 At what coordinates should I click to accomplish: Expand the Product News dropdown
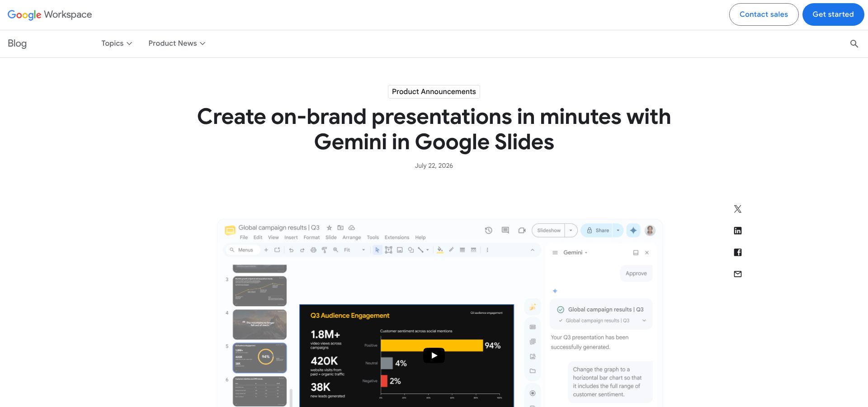click(177, 43)
